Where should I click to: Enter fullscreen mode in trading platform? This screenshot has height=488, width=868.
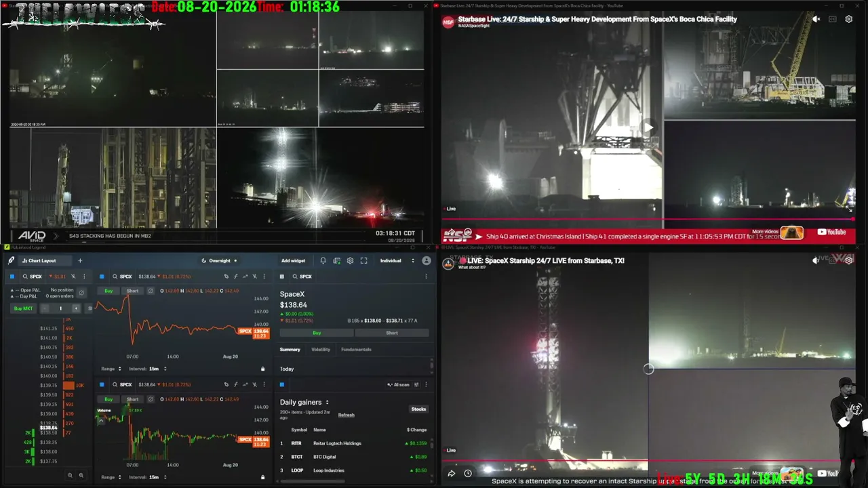click(364, 261)
